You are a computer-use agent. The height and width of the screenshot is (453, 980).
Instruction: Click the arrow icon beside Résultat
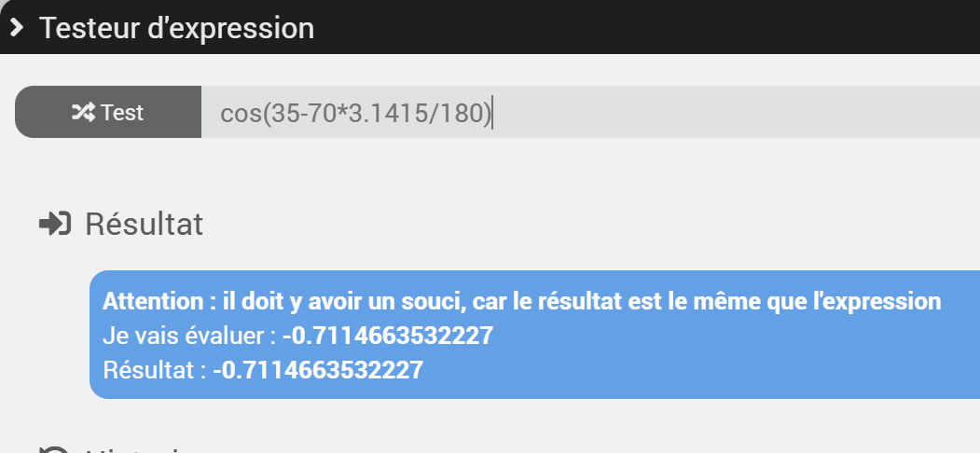coord(55,224)
